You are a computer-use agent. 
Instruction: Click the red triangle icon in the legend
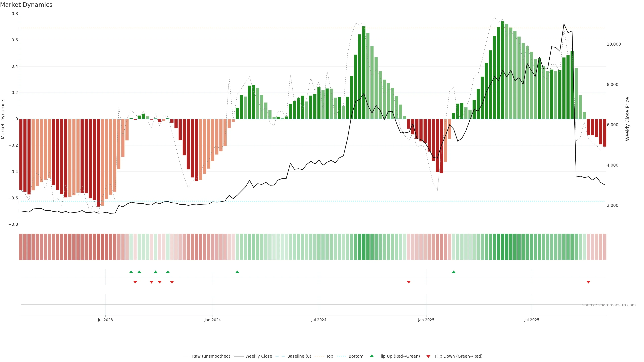pos(428,356)
